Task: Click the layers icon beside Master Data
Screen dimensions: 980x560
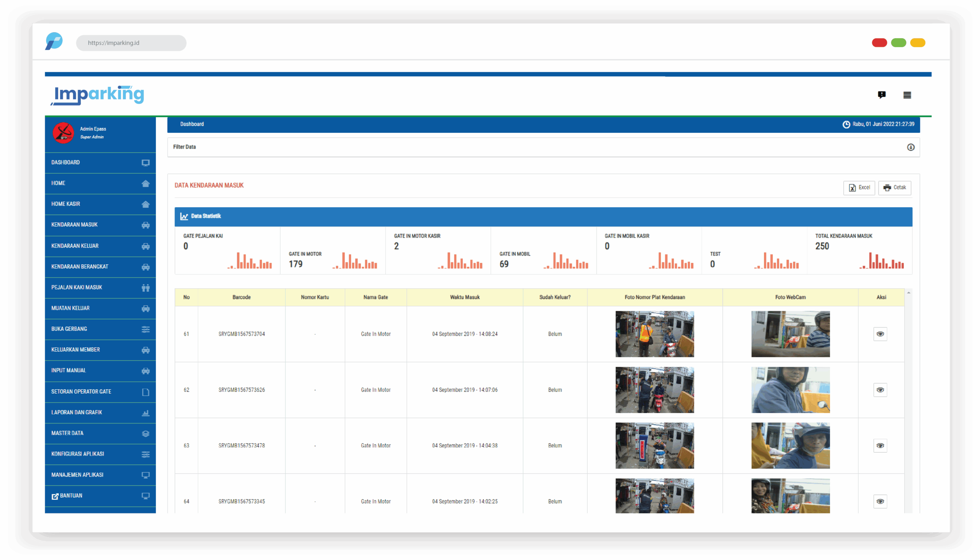Action: 145,433
